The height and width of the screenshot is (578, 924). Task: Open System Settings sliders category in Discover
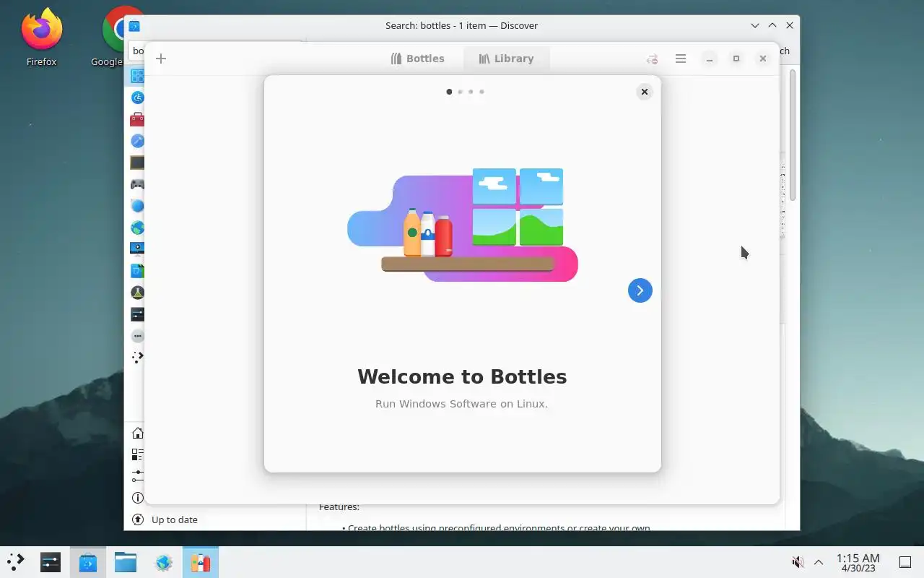click(x=137, y=314)
